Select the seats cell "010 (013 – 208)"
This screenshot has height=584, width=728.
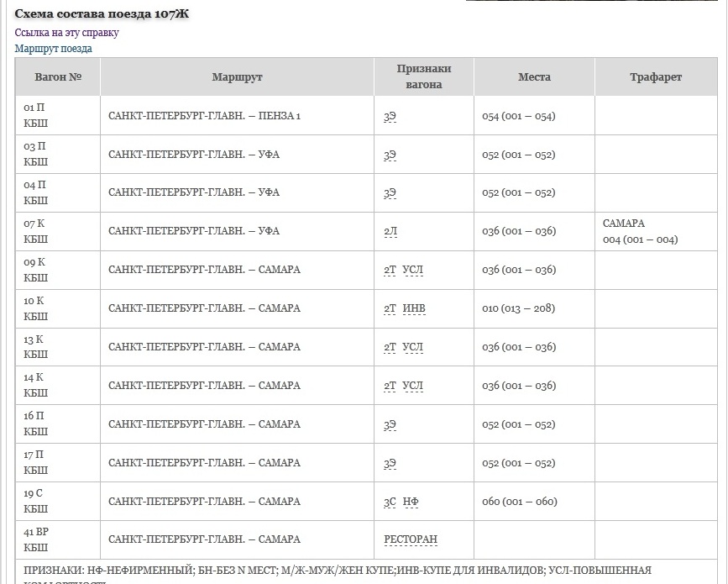tap(518, 308)
